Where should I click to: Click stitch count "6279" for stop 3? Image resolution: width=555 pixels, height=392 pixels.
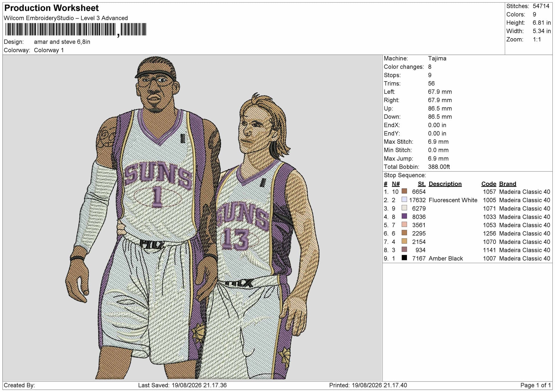click(x=419, y=209)
